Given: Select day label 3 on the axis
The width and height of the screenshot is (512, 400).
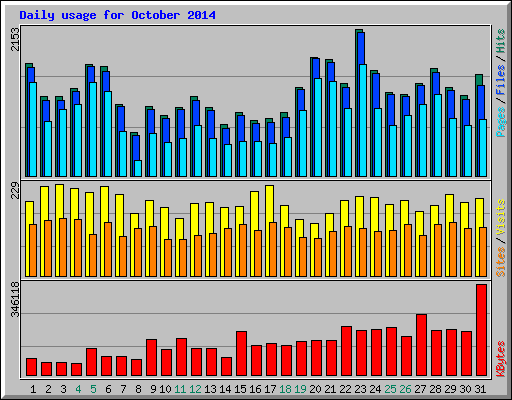Looking at the screenshot, I should (63, 389).
